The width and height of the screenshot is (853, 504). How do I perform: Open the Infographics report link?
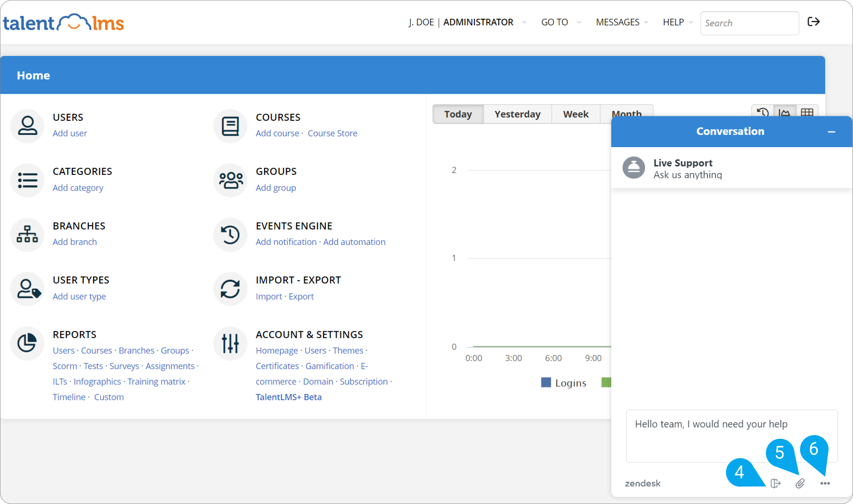pyautogui.click(x=97, y=382)
